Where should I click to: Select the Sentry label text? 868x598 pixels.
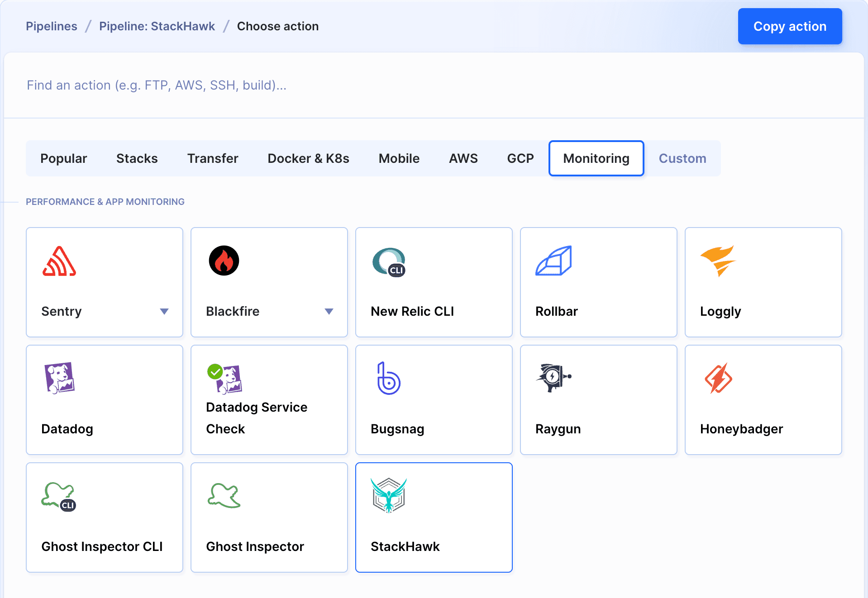pyautogui.click(x=62, y=311)
